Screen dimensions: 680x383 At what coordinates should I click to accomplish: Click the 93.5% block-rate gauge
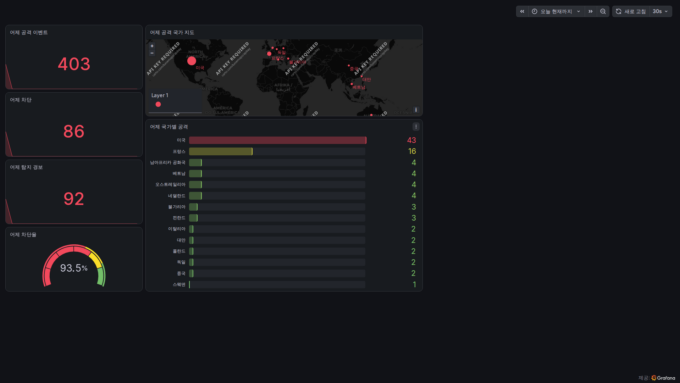click(74, 265)
